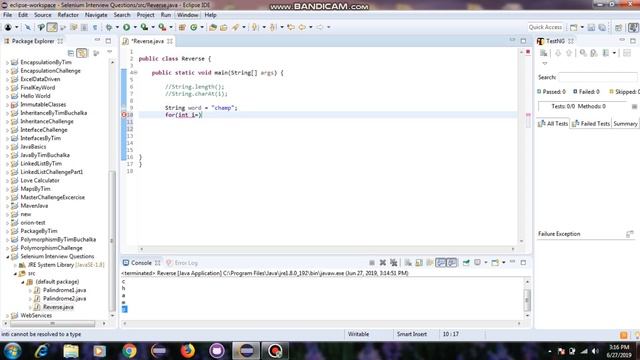Screen dimensions: 640x360
Task: Click the TestNG view tab
Action: 555,41
